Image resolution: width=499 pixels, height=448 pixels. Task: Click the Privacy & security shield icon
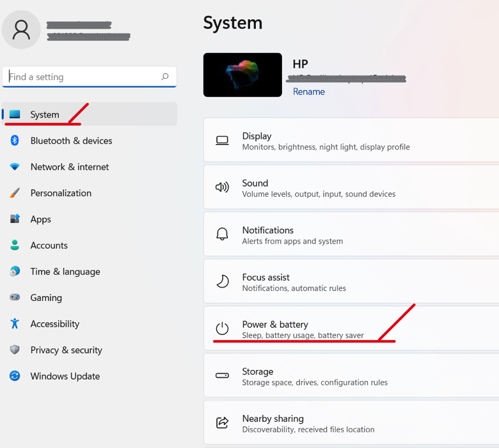(15, 350)
